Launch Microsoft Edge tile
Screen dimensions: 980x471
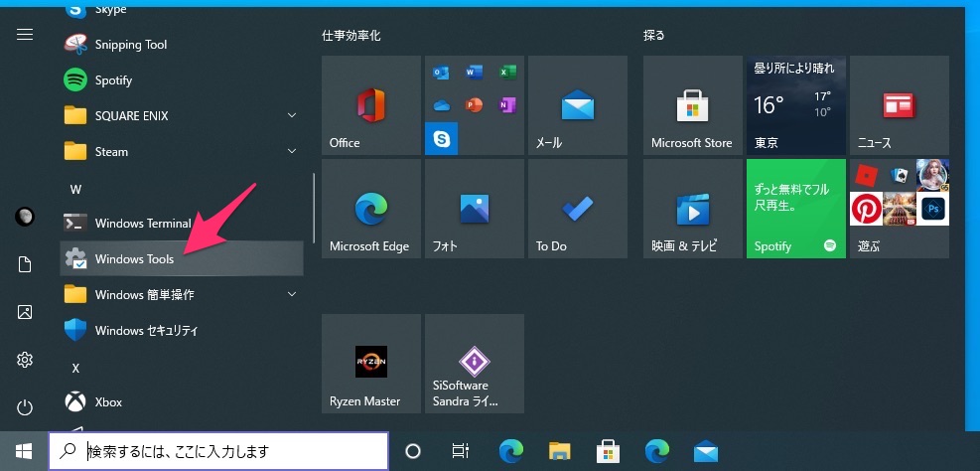coord(371,209)
